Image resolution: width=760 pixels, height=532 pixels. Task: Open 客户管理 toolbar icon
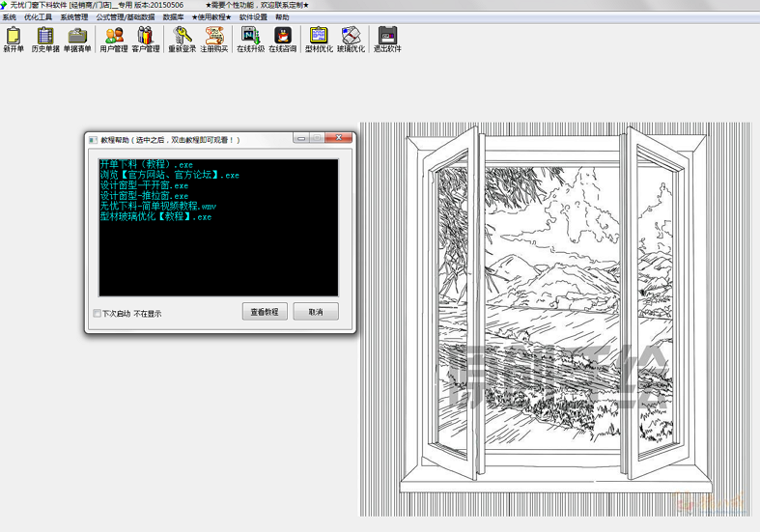point(146,40)
